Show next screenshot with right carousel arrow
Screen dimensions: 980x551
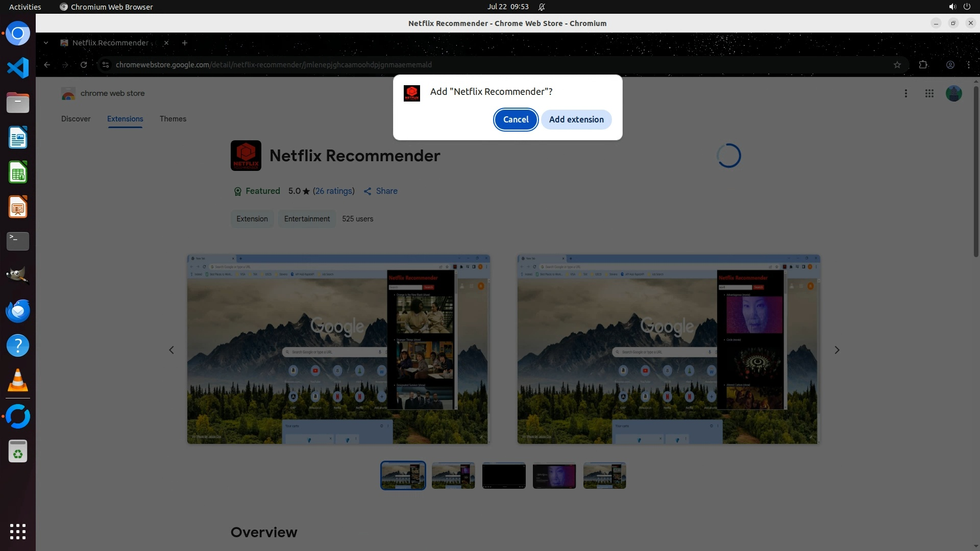click(x=837, y=350)
